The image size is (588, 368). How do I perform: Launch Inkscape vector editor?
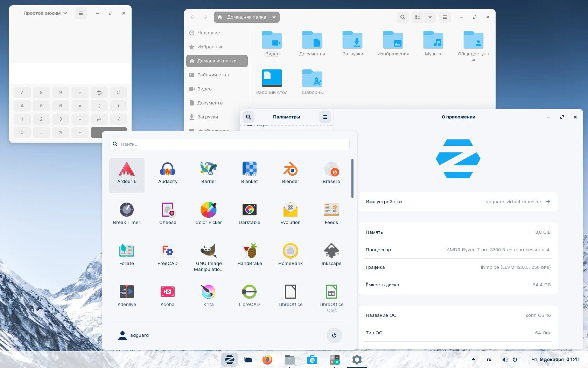point(331,251)
